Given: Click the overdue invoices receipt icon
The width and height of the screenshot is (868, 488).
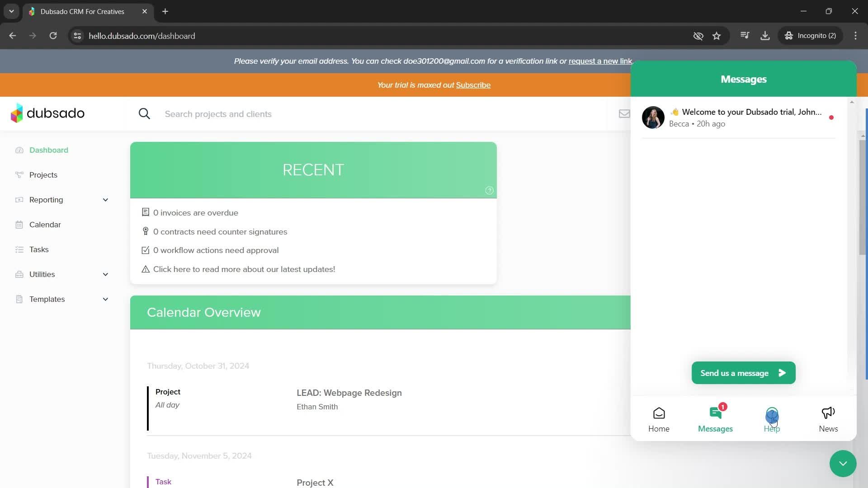Looking at the screenshot, I should click(146, 212).
